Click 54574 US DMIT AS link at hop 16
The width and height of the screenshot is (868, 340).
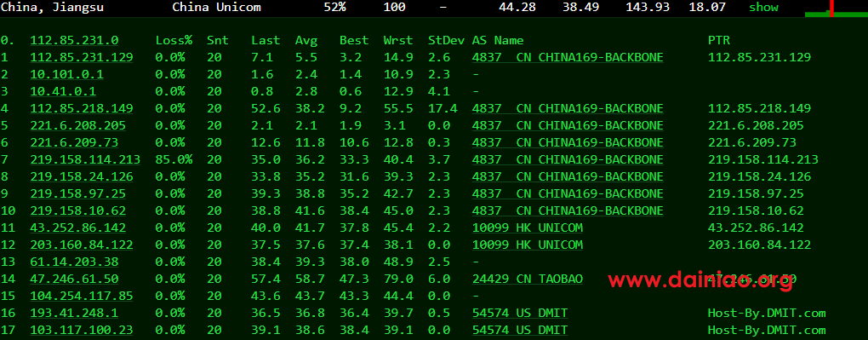pos(520,314)
